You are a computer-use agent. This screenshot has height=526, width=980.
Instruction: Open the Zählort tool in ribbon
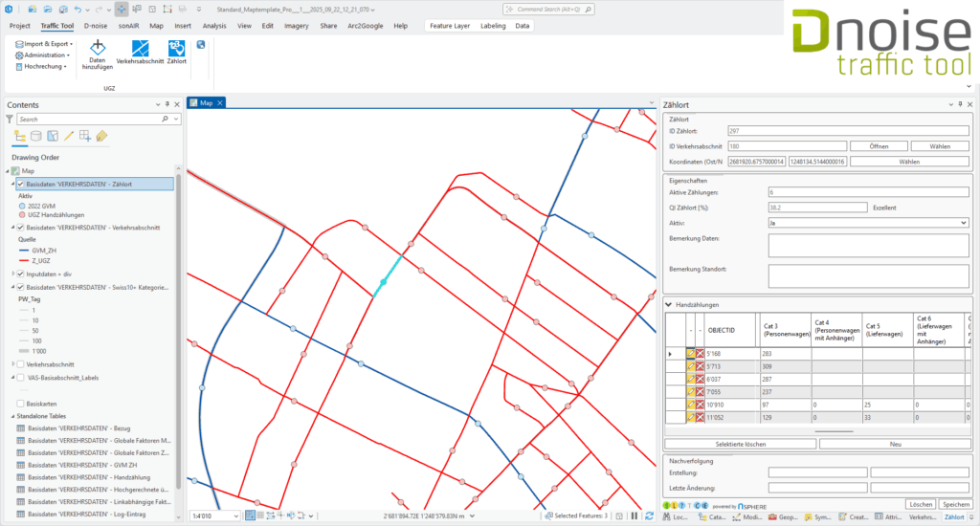tap(176, 49)
